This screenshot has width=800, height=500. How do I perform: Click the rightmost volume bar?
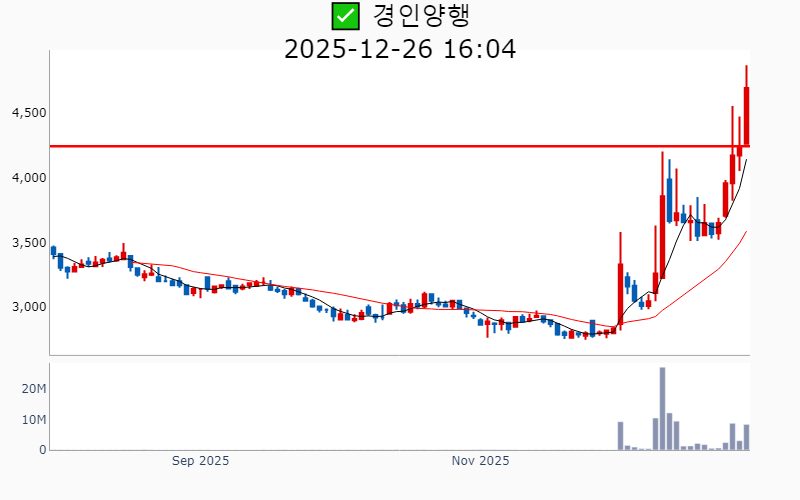point(746,437)
